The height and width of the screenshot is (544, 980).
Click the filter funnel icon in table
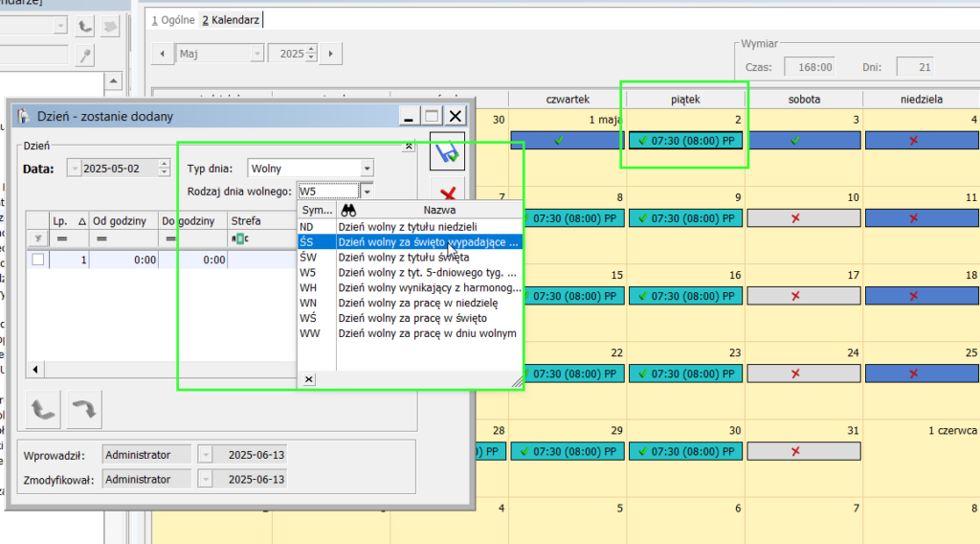tap(38, 238)
